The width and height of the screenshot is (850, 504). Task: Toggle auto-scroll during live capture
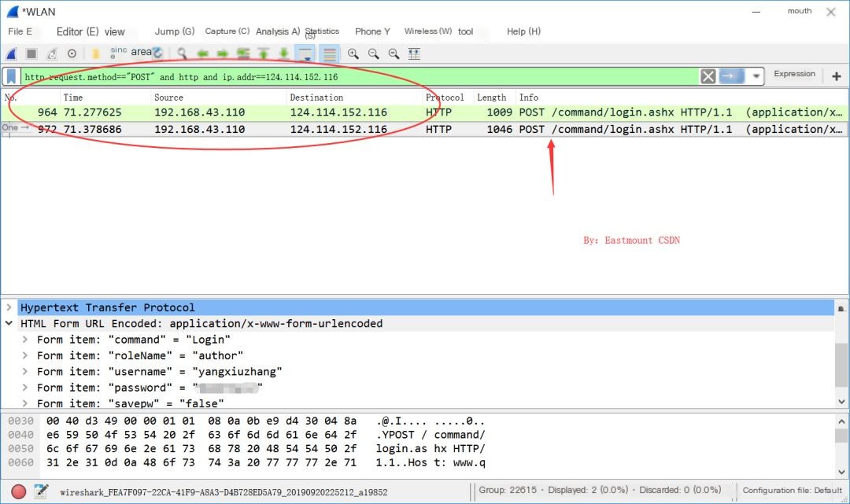point(305,53)
